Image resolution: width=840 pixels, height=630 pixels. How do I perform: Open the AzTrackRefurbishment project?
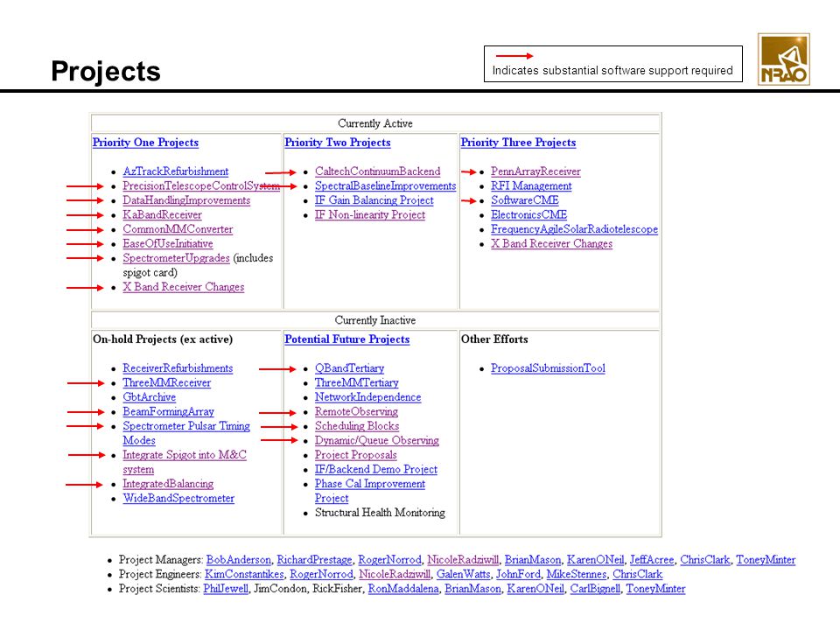tap(176, 171)
